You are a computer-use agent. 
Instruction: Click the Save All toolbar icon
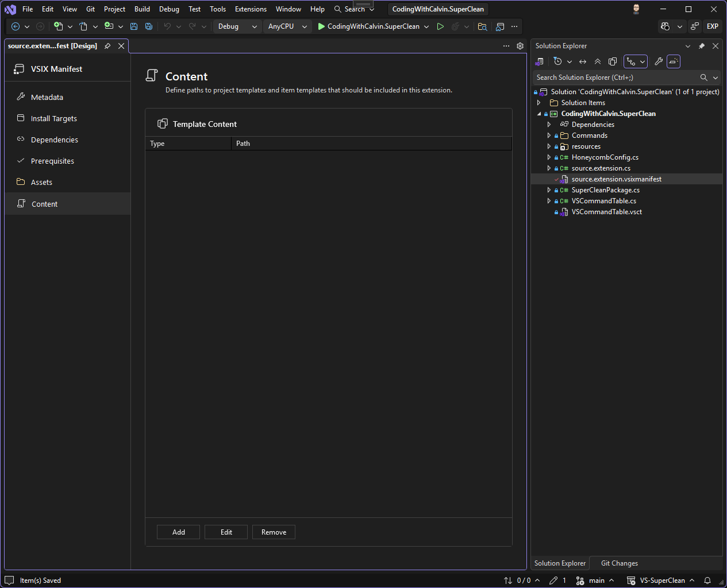[x=149, y=26]
